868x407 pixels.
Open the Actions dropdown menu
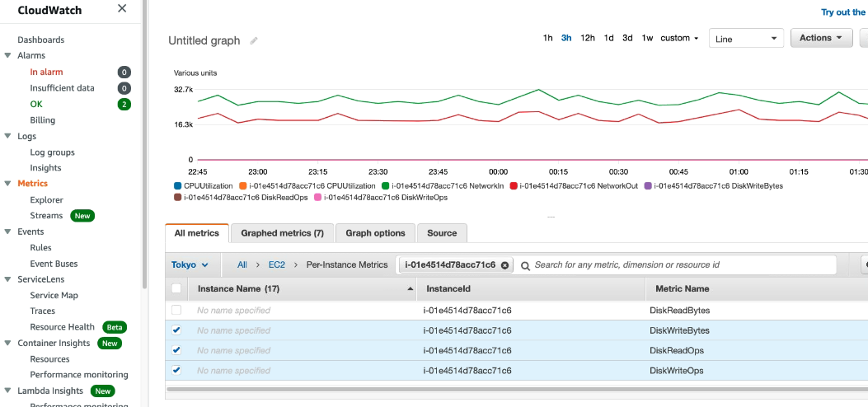822,38
